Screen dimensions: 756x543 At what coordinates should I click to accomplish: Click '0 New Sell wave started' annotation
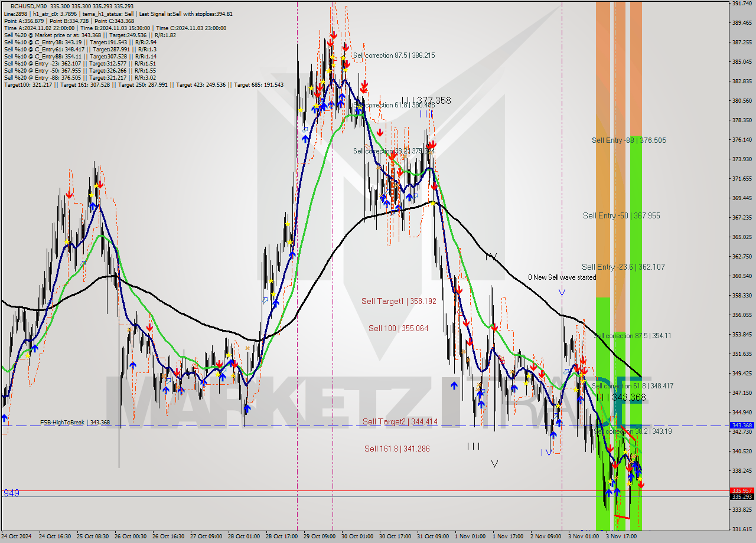[562, 277]
